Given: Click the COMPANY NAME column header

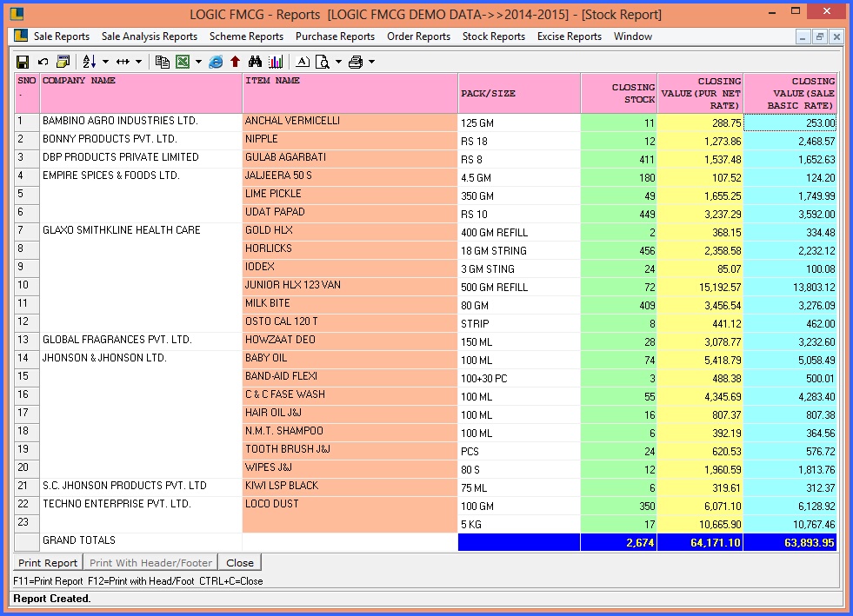Looking at the screenshot, I should point(141,93).
